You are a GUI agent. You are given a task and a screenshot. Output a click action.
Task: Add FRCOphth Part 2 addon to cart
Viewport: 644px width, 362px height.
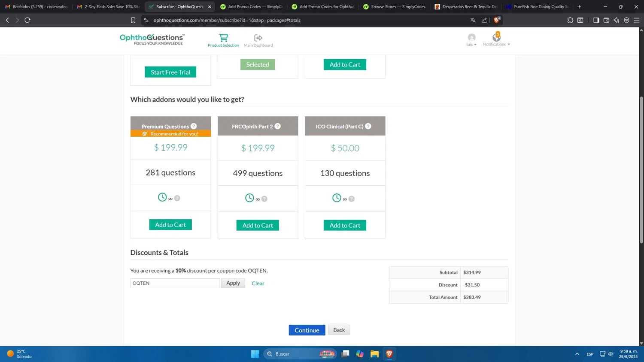click(x=258, y=225)
